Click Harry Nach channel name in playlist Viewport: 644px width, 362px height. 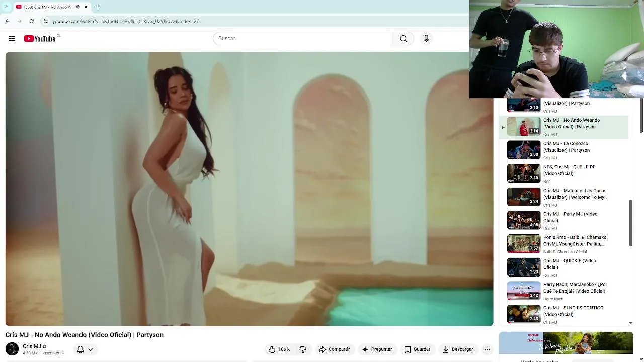click(x=553, y=299)
